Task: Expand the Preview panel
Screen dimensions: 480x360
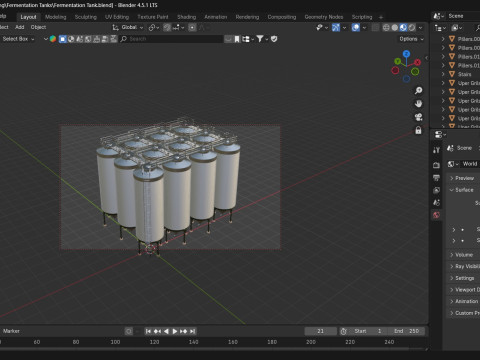Action: pos(464,178)
